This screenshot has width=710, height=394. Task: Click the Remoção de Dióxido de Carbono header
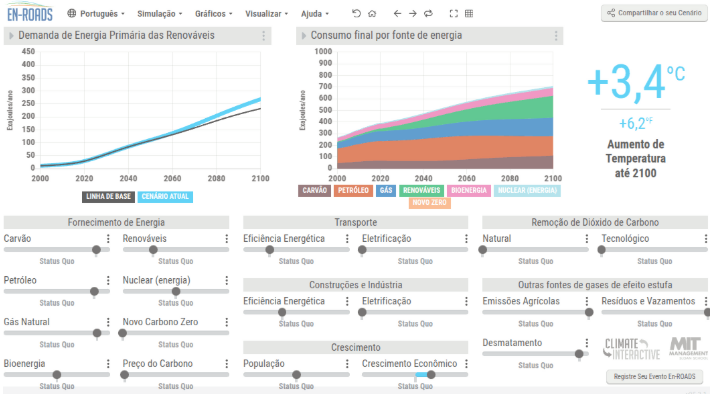click(595, 222)
